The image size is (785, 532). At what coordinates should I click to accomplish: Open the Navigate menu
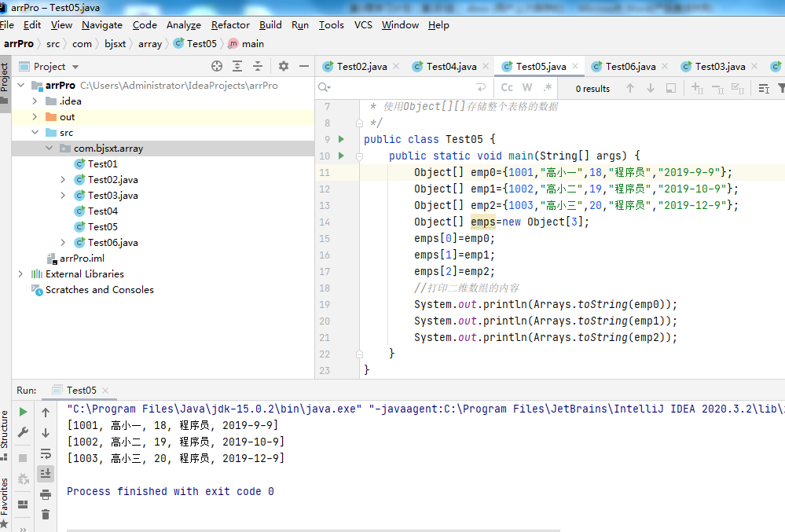pos(102,25)
